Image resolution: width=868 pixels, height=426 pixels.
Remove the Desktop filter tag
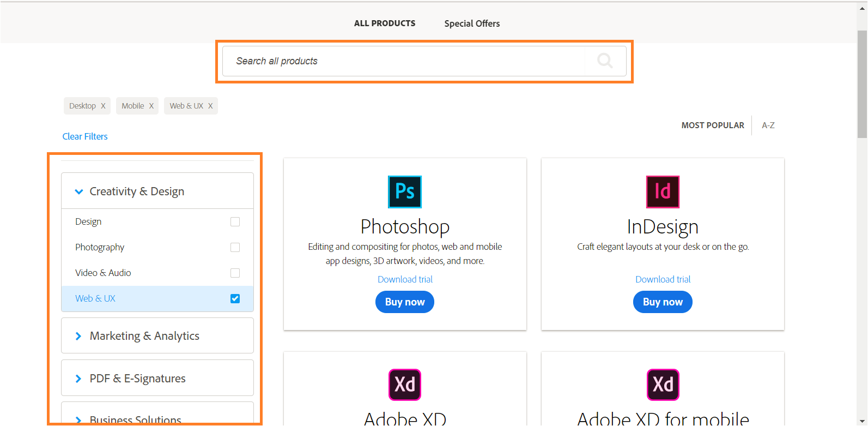[x=103, y=106]
